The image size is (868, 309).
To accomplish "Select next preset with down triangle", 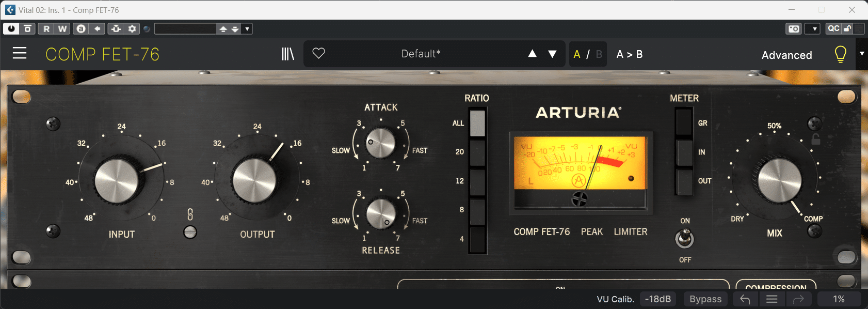I will point(552,54).
